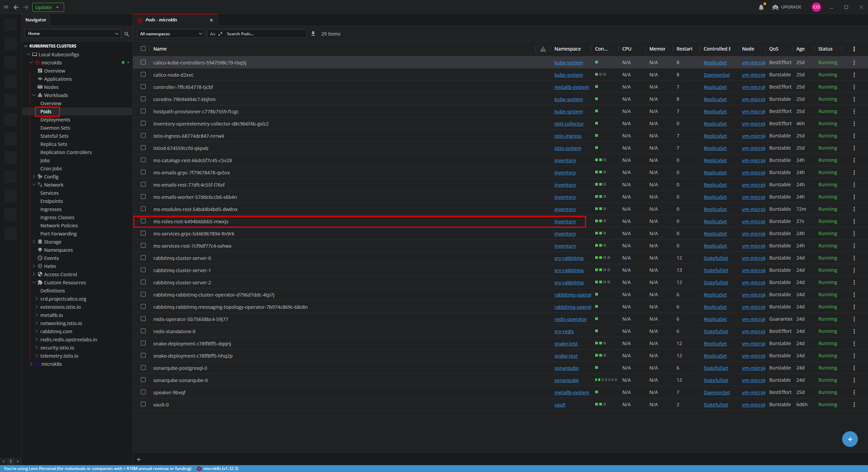This screenshot has width=868, height=472.
Task: Open the Home navigator dropdown
Action: tap(73, 34)
